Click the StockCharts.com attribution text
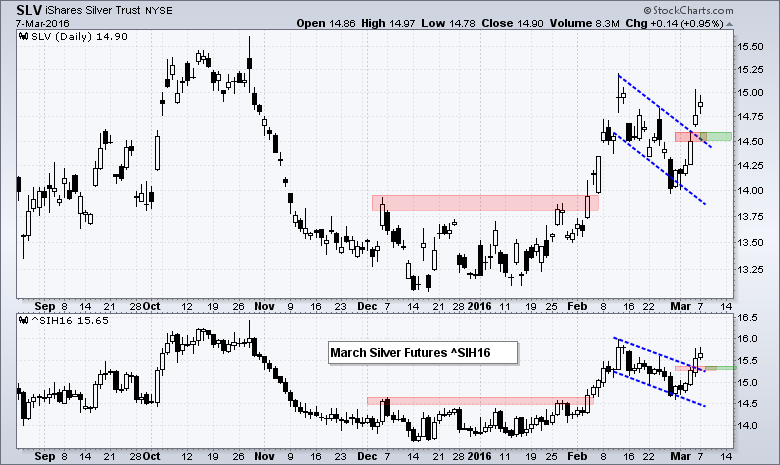The image size is (780, 465). pyautogui.click(x=688, y=10)
